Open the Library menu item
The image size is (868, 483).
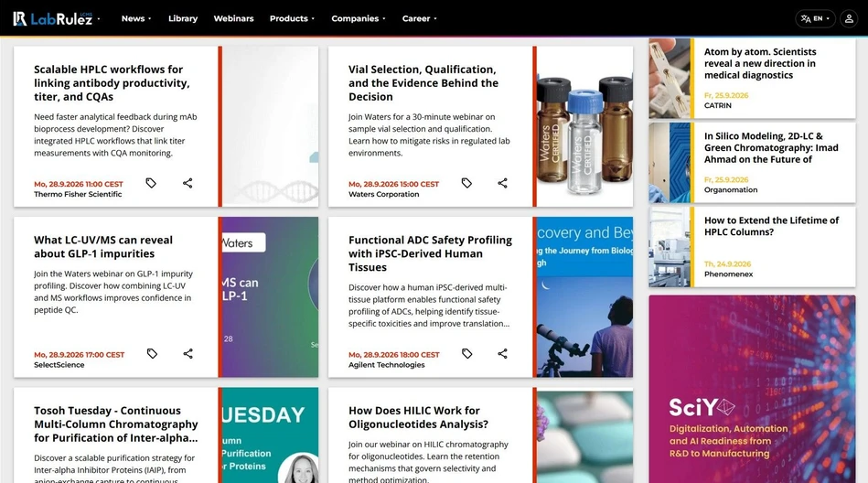pyautogui.click(x=183, y=18)
